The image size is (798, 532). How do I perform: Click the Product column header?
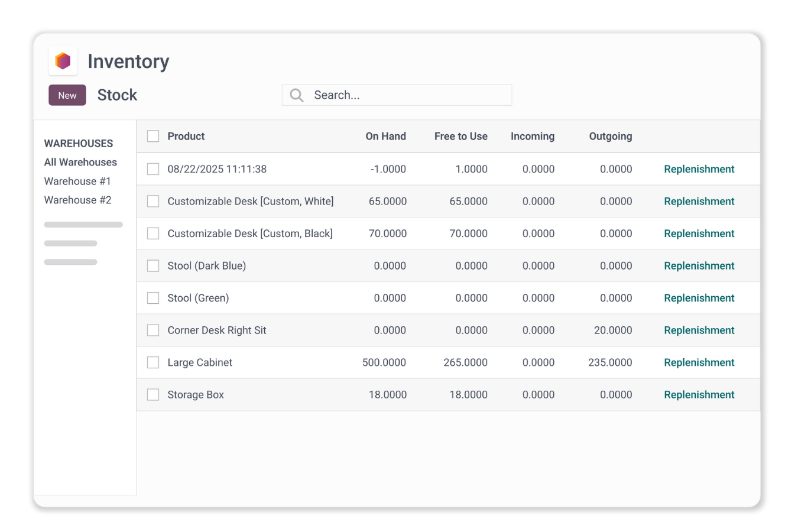click(186, 136)
